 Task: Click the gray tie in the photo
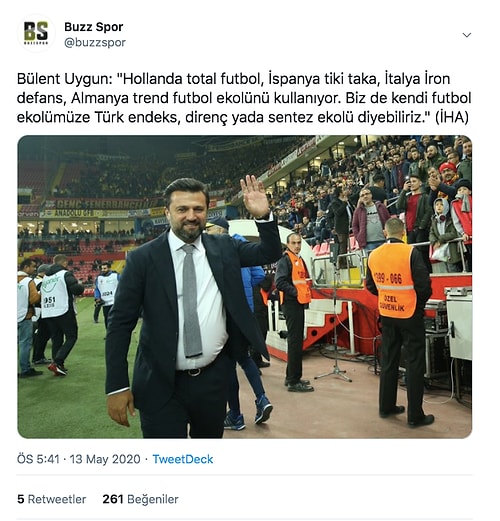pos(191,301)
